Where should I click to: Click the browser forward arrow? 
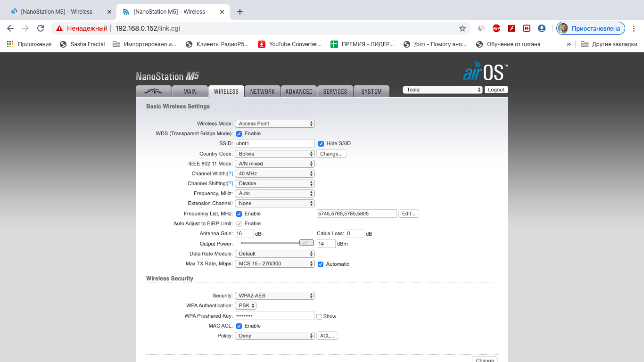25,28
